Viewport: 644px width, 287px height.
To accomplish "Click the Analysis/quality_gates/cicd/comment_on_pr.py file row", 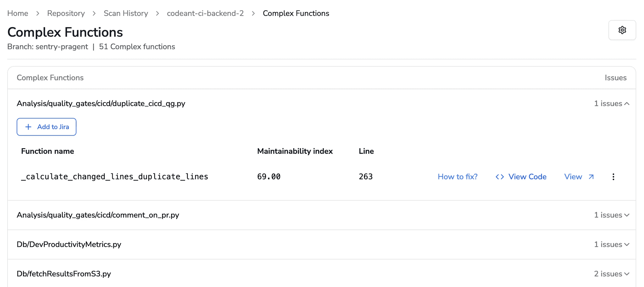I will [322, 215].
